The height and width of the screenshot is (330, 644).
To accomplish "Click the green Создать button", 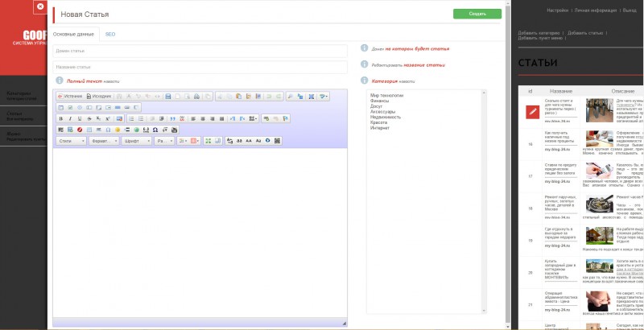I will point(477,14).
